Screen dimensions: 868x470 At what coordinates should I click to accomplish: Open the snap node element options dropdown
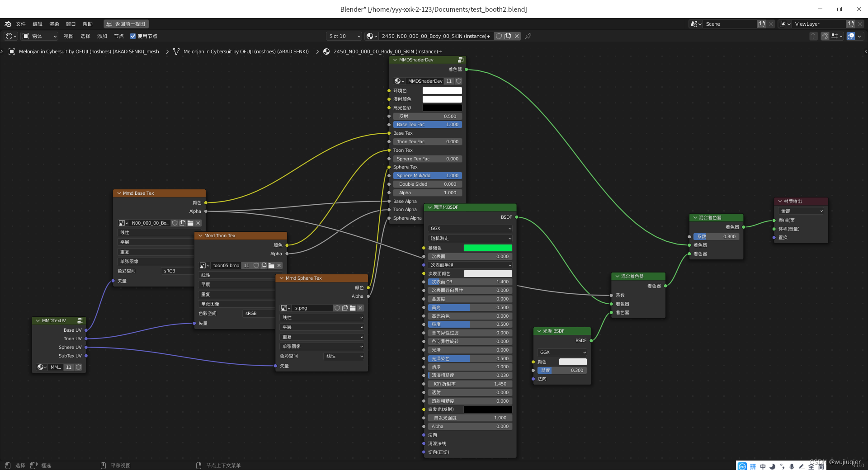coord(837,36)
